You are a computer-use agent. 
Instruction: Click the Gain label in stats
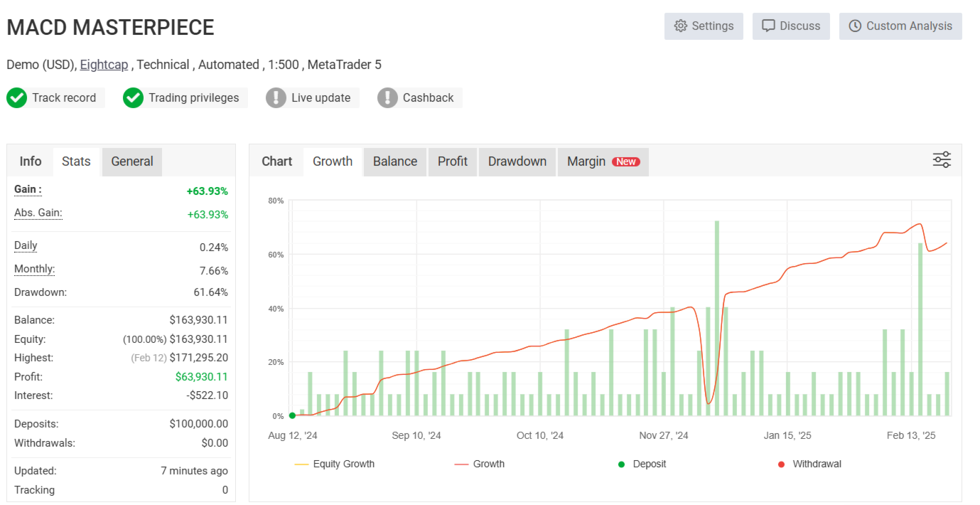coord(28,190)
